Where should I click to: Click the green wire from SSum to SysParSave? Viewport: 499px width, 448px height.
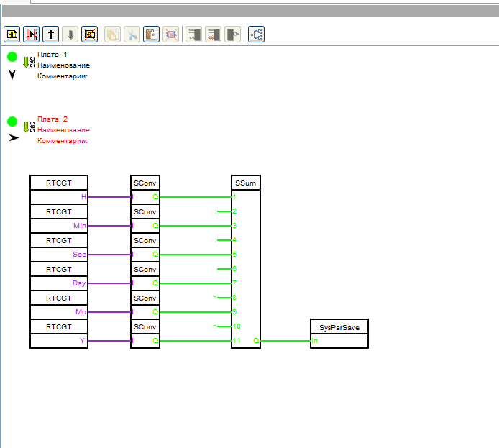pyautogui.click(x=285, y=341)
